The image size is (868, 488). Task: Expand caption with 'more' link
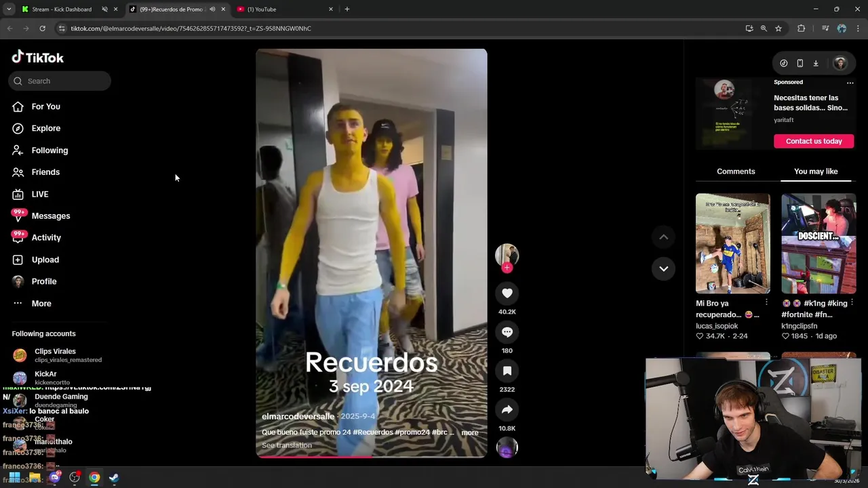tap(469, 432)
